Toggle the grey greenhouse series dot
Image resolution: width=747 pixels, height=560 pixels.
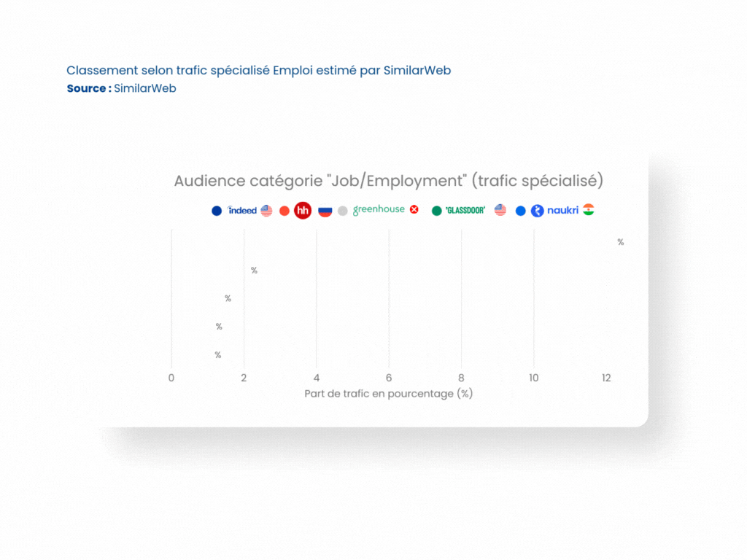click(x=343, y=211)
